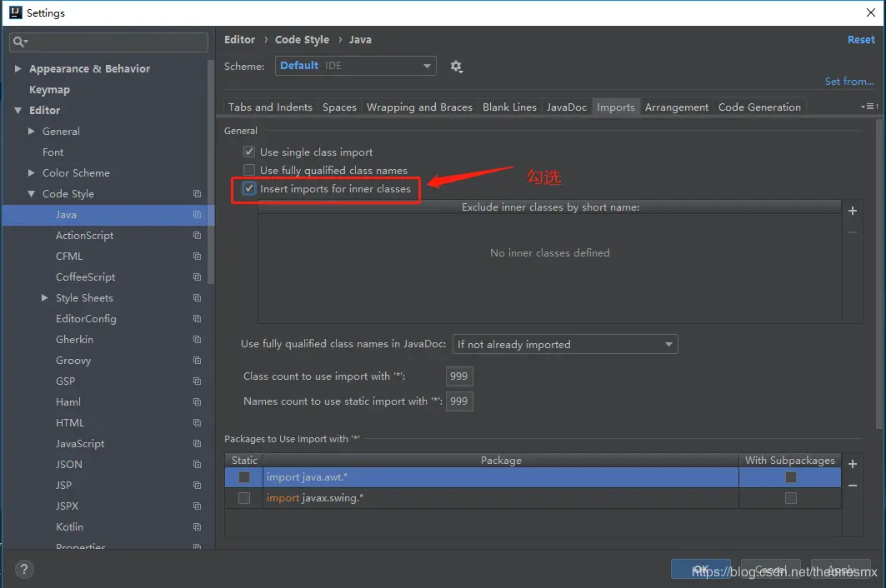Click the class count import field
The height and width of the screenshot is (588, 886).
coord(458,376)
